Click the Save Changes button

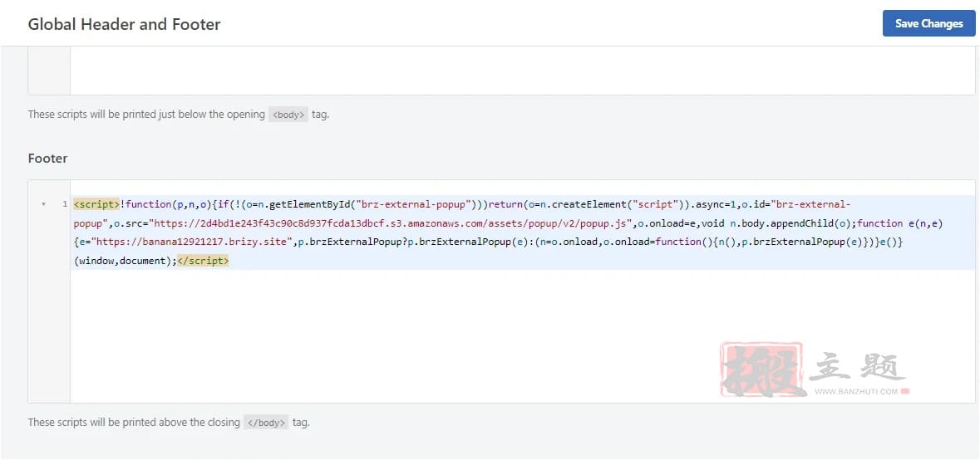pos(928,23)
